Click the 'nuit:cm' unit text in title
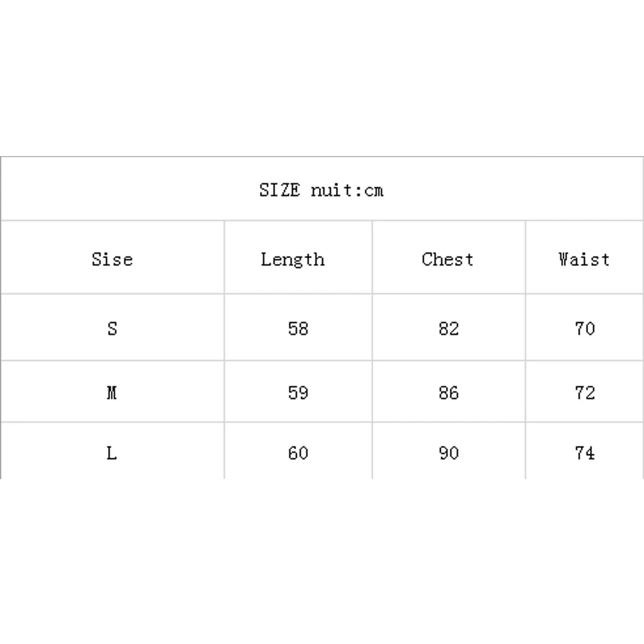 coord(347,190)
